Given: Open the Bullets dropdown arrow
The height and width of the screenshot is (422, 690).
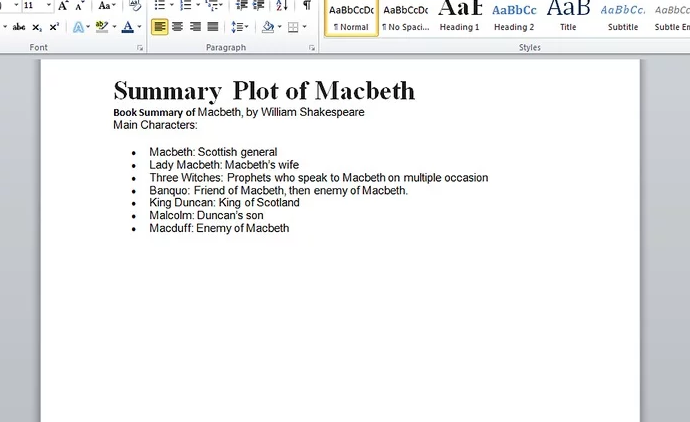Looking at the screenshot, I should (172, 5).
